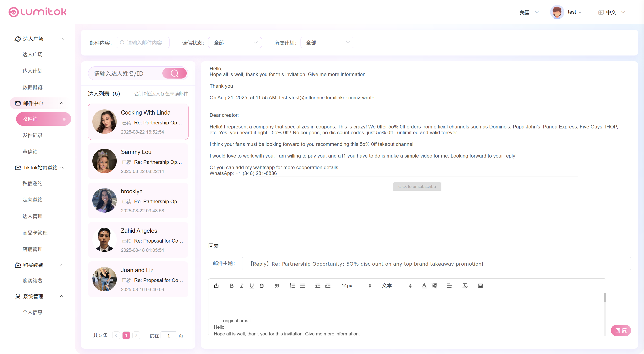Click the underline formatting icon
This screenshot has width=644, height=354.
point(252,286)
